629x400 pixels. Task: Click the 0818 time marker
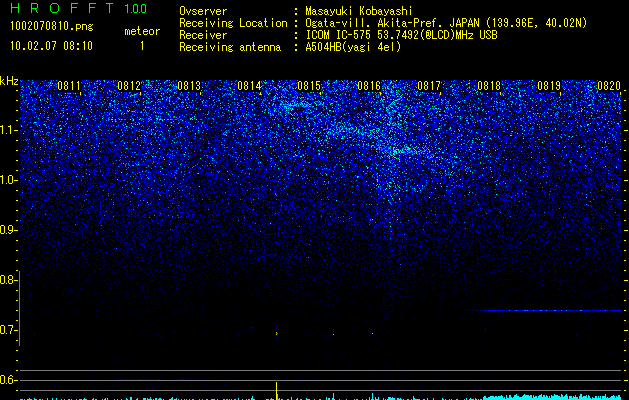[489, 85]
